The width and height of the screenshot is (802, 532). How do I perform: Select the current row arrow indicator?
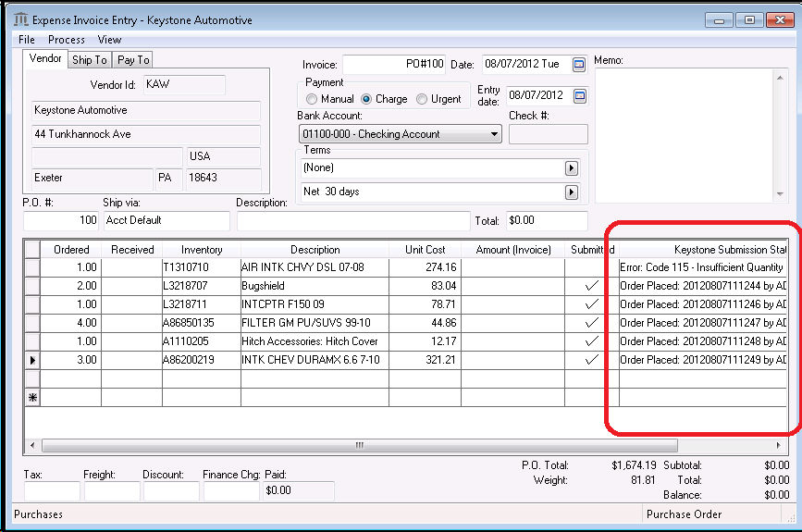33,360
